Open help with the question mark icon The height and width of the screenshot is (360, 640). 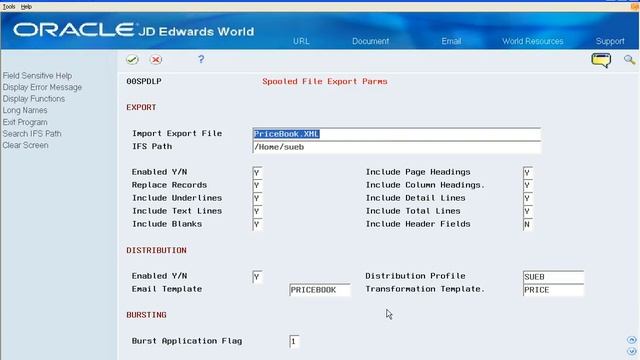(201, 59)
